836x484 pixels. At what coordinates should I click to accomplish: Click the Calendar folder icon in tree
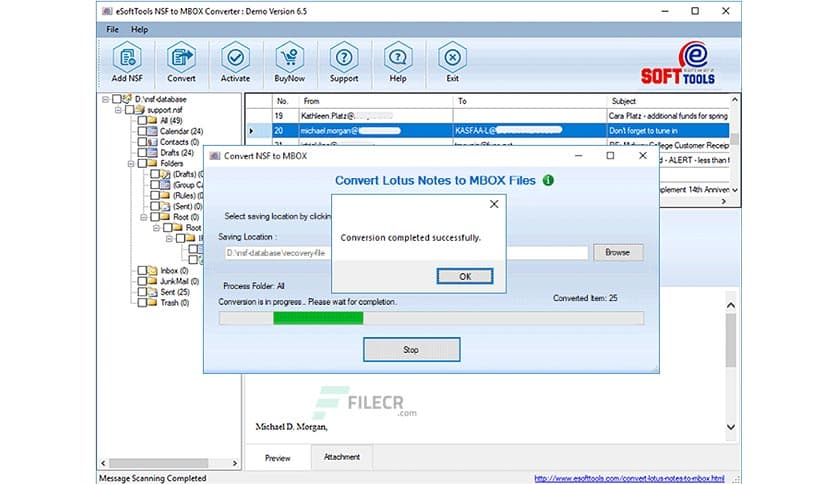(x=152, y=131)
